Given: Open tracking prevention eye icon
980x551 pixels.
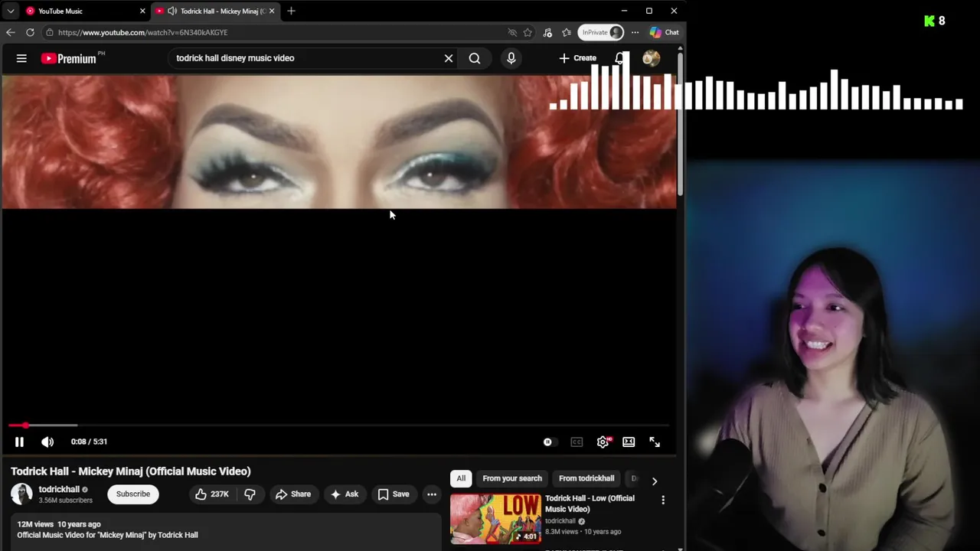Looking at the screenshot, I should [x=512, y=32].
